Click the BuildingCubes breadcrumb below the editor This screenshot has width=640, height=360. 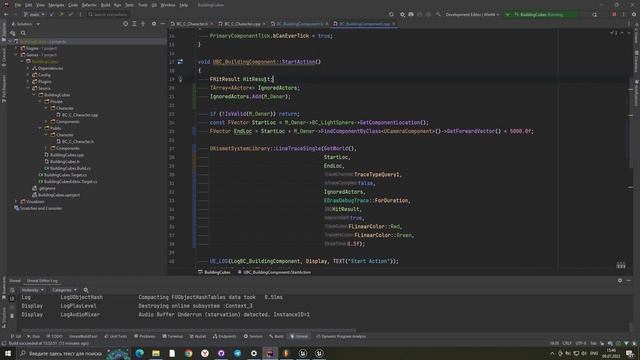tap(214, 272)
